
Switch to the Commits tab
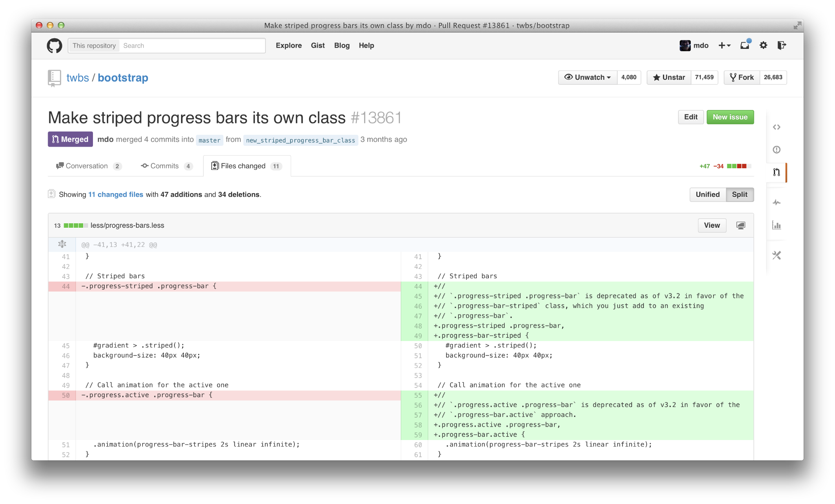166,166
